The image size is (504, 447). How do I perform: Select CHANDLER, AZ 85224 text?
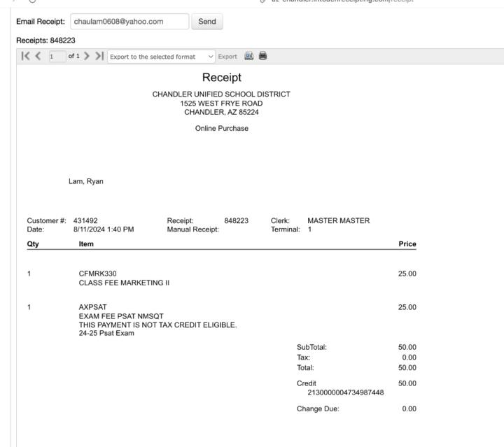pyautogui.click(x=221, y=112)
